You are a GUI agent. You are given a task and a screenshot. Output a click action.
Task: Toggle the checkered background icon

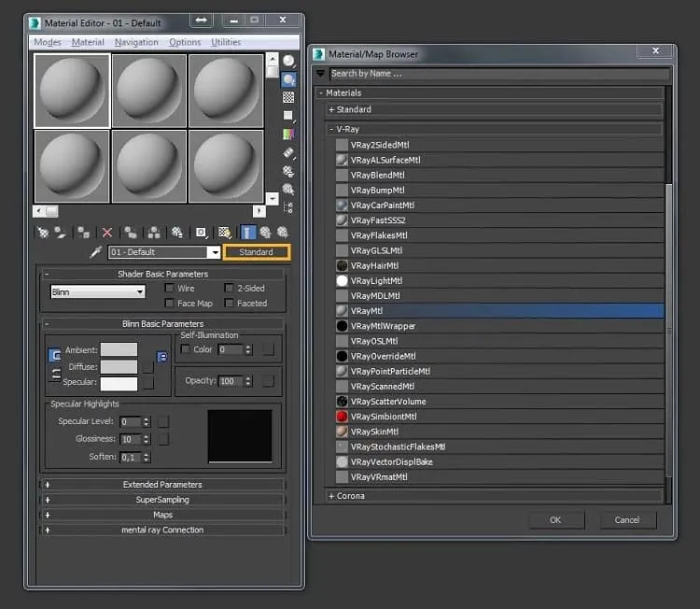[288, 97]
